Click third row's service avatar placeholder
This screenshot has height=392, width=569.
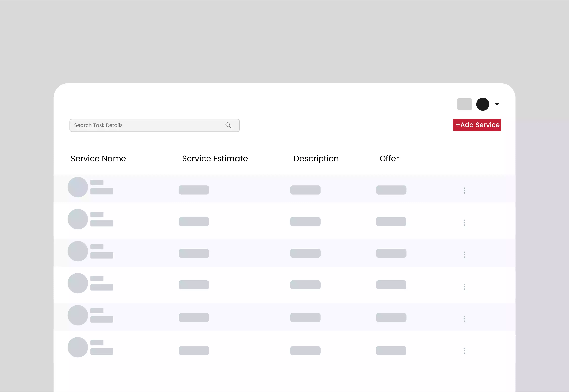pos(78,251)
